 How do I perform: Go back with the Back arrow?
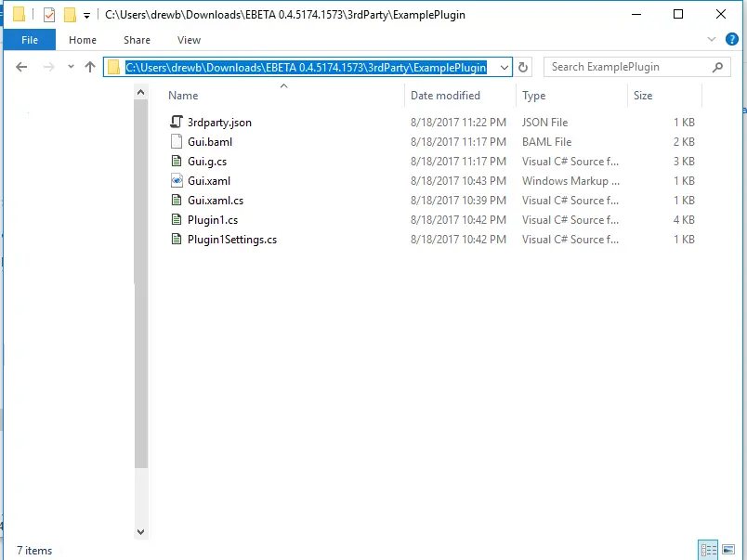pos(21,67)
